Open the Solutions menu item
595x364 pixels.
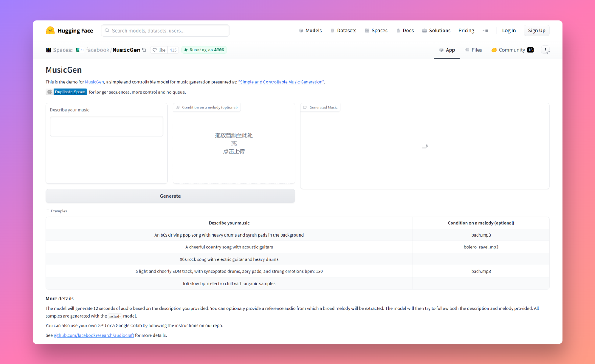click(x=436, y=31)
